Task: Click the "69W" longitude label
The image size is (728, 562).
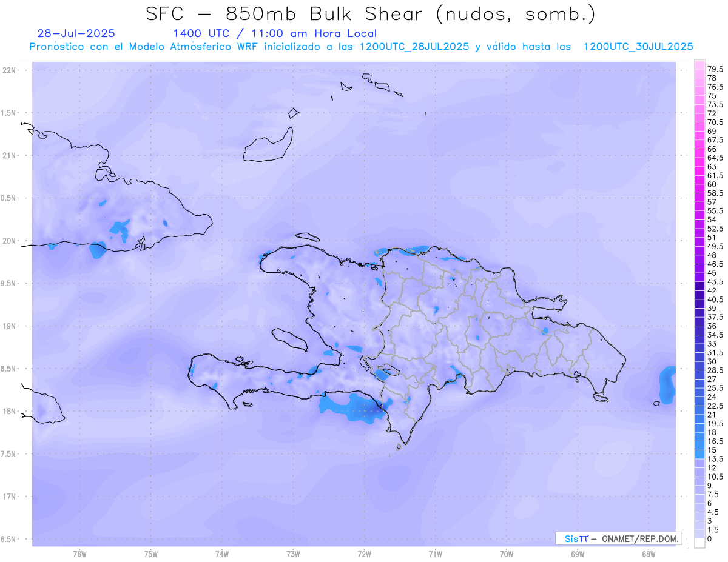Action: point(578,554)
